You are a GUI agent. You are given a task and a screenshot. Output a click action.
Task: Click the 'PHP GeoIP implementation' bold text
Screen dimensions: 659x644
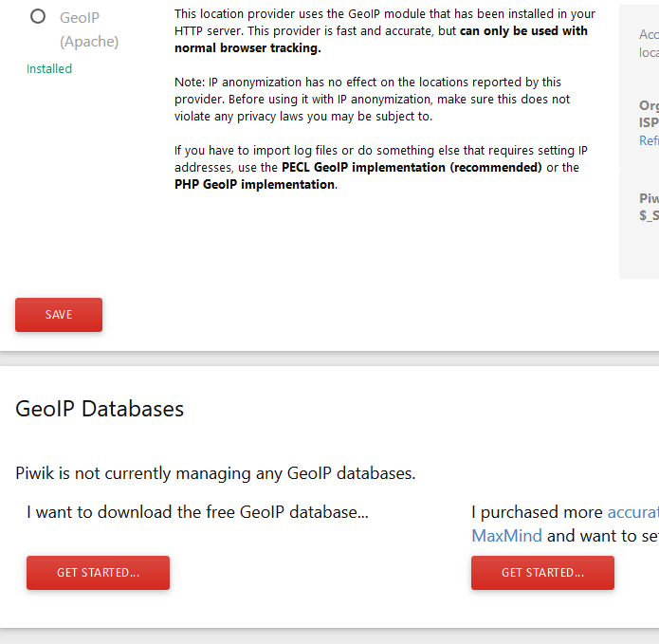[255, 185]
